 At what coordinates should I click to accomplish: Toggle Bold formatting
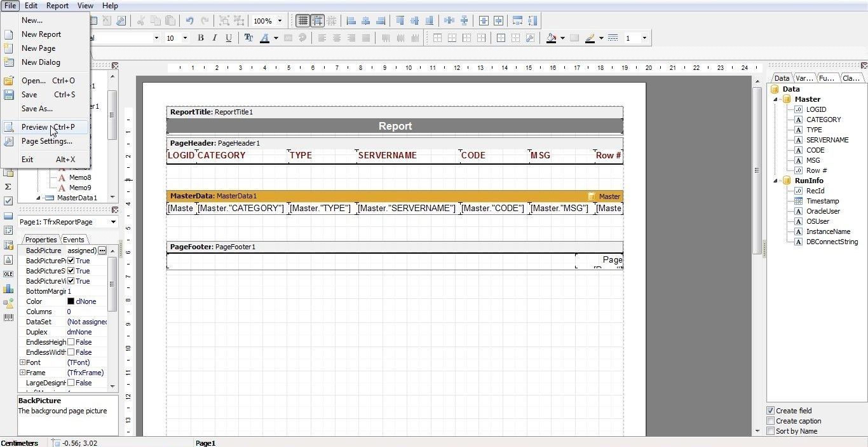click(x=201, y=38)
